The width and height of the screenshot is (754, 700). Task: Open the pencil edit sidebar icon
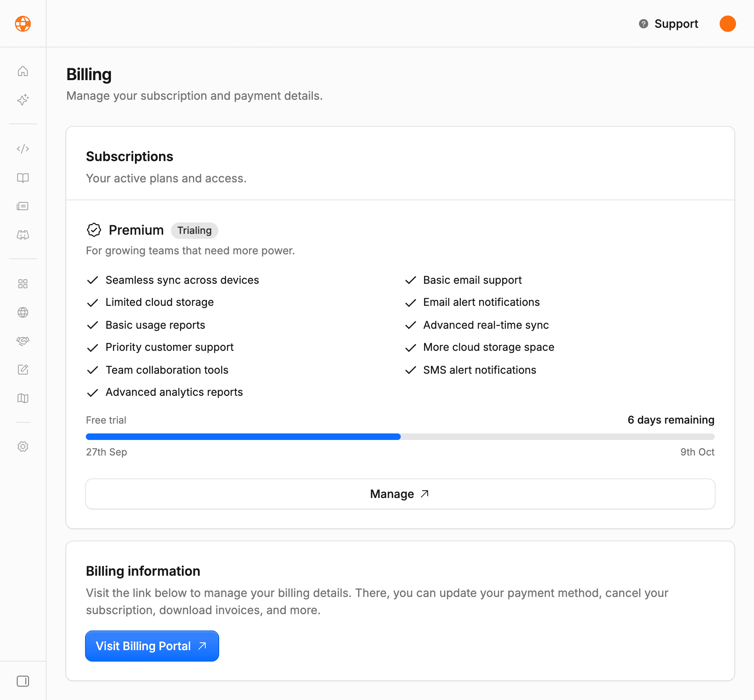click(23, 370)
